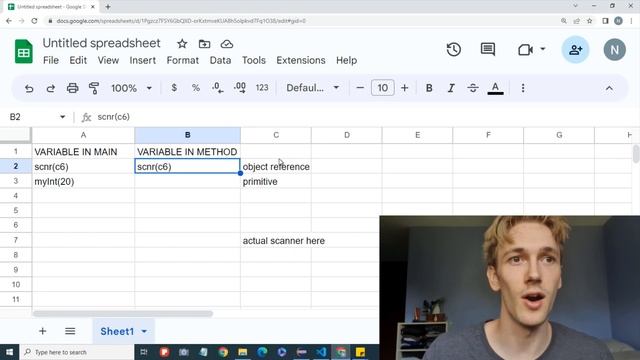Screen dimensions: 640x360
Task: Open the text color picker
Action: coord(496,88)
